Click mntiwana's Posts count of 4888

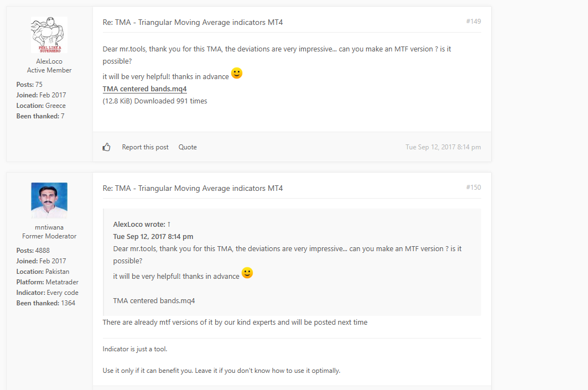pos(43,251)
